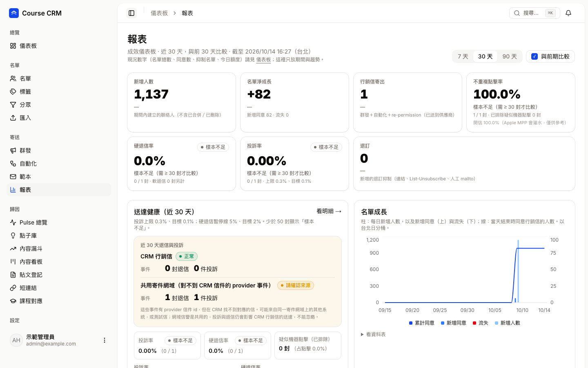Open 內容看板 content board
The height and width of the screenshot is (368, 588).
click(x=60, y=262)
